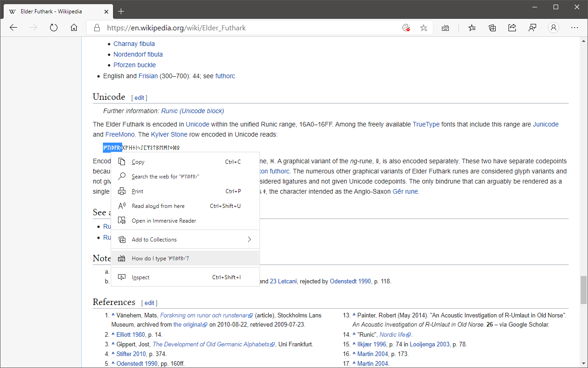Open the profile account menu
Screen dimensions: 588x368
pyautogui.click(x=554, y=28)
